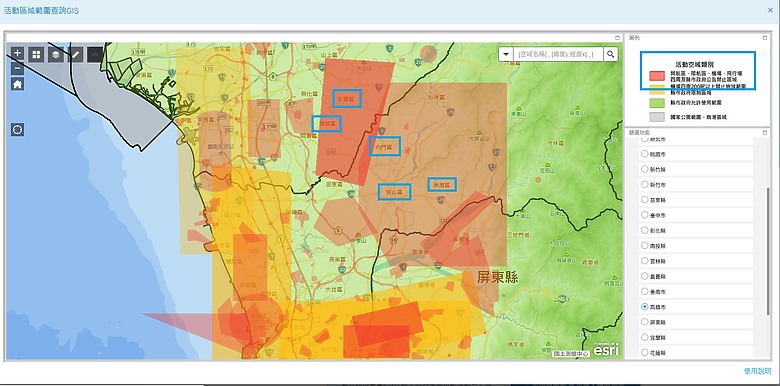Click the airspace name search field
This screenshot has width=780, height=386.
(x=559, y=54)
